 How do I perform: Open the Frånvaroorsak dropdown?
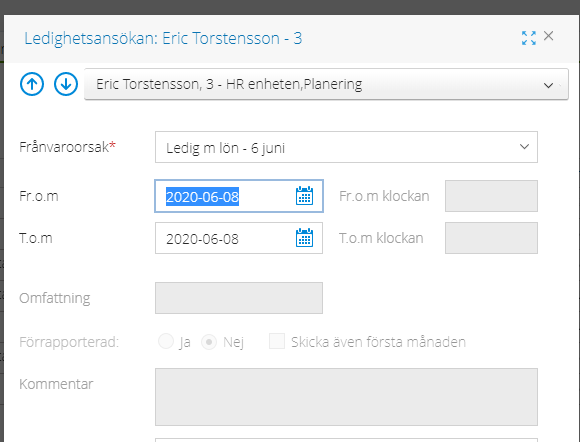346,147
